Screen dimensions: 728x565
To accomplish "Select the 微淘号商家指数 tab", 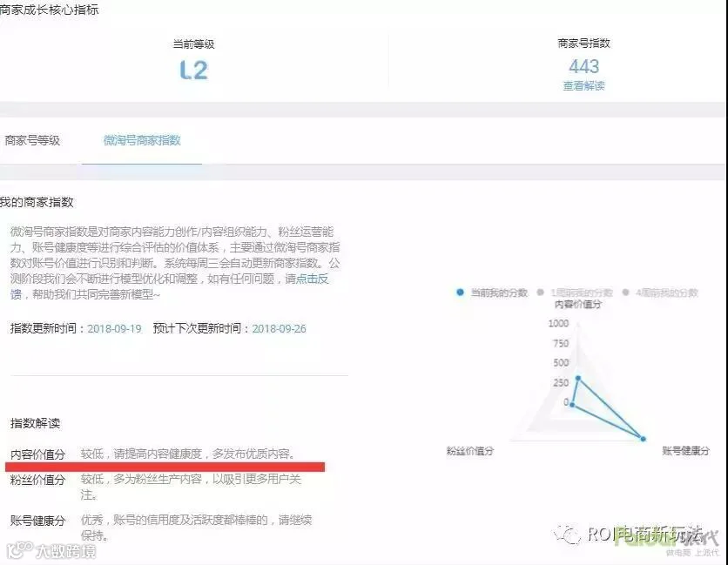I will tap(142, 140).
